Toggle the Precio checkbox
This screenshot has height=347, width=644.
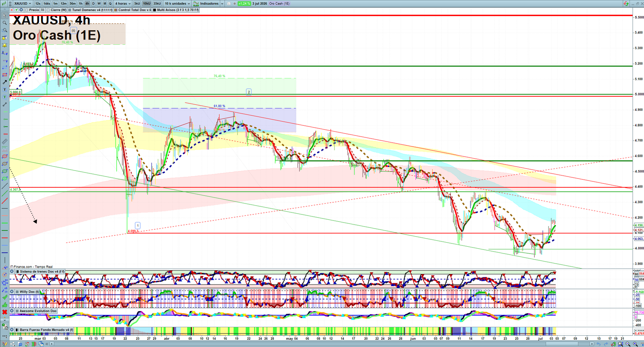27,10
